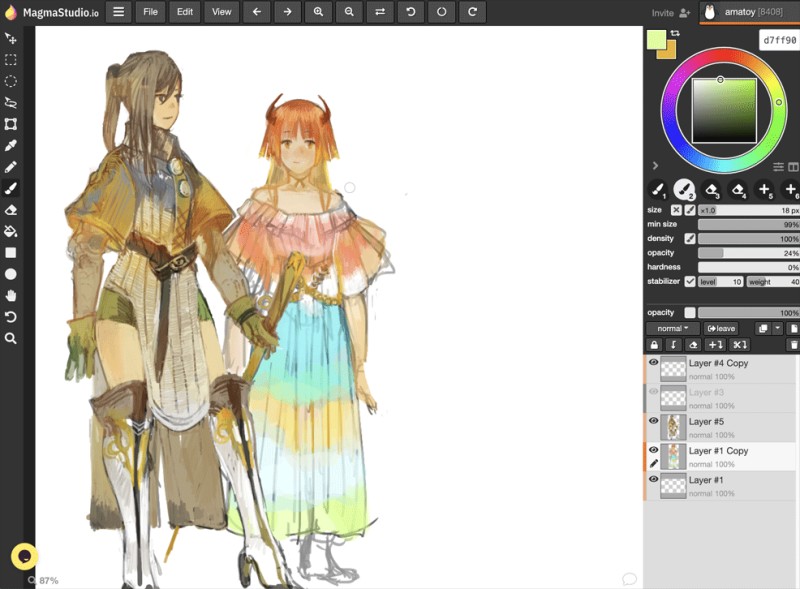This screenshot has height=589, width=800.
Task: Disable the stabilizer checkbox
Action: pyautogui.click(x=690, y=282)
